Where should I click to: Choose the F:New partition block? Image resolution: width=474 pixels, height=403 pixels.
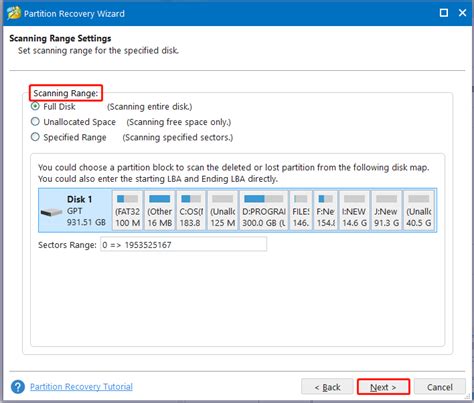click(326, 210)
